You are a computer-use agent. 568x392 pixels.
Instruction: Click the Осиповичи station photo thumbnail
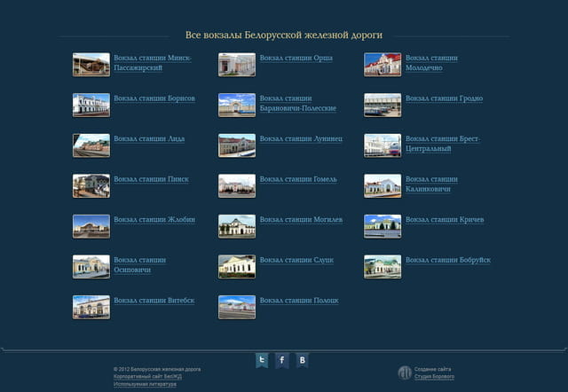[x=91, y=267]
